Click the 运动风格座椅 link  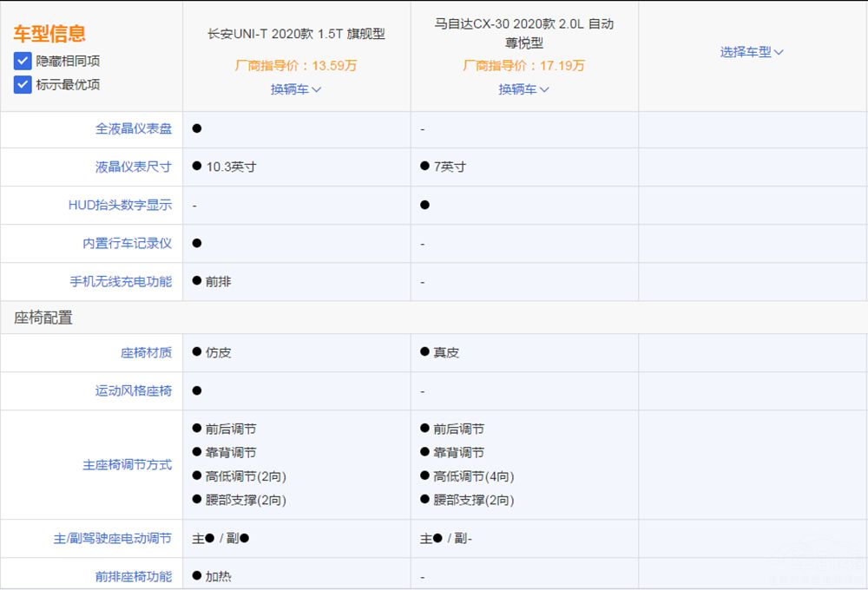(134, 390)
